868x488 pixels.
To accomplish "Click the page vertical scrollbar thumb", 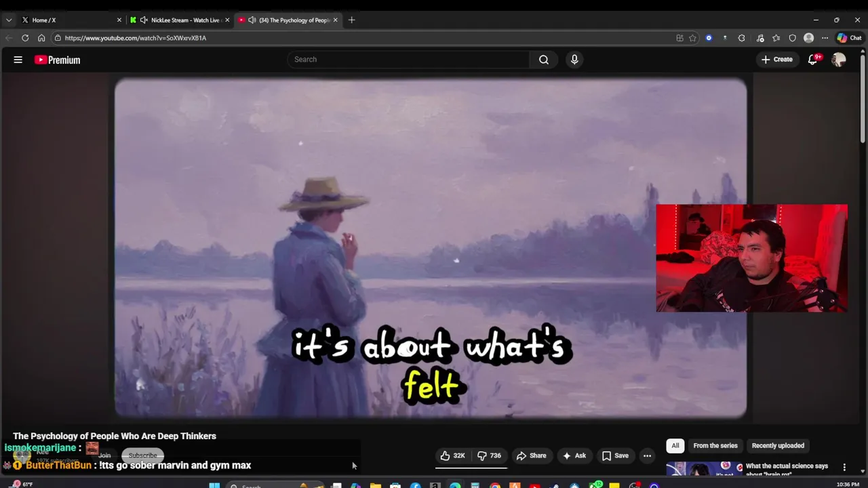I will click(x=863, y=98).
